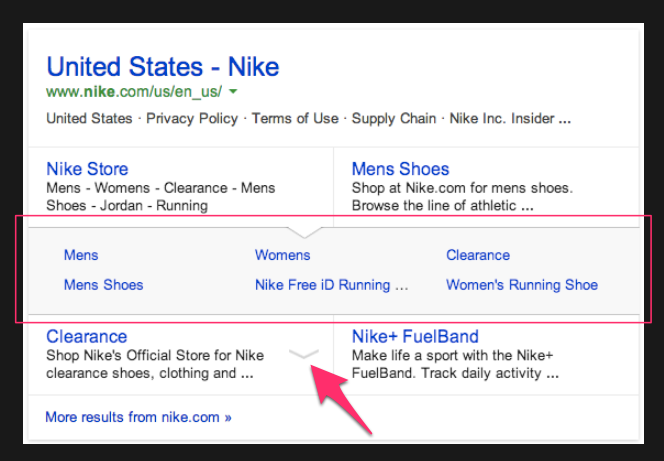Open Women's Running Shoe sublink
Screen dimensions: 664x461
522,285
